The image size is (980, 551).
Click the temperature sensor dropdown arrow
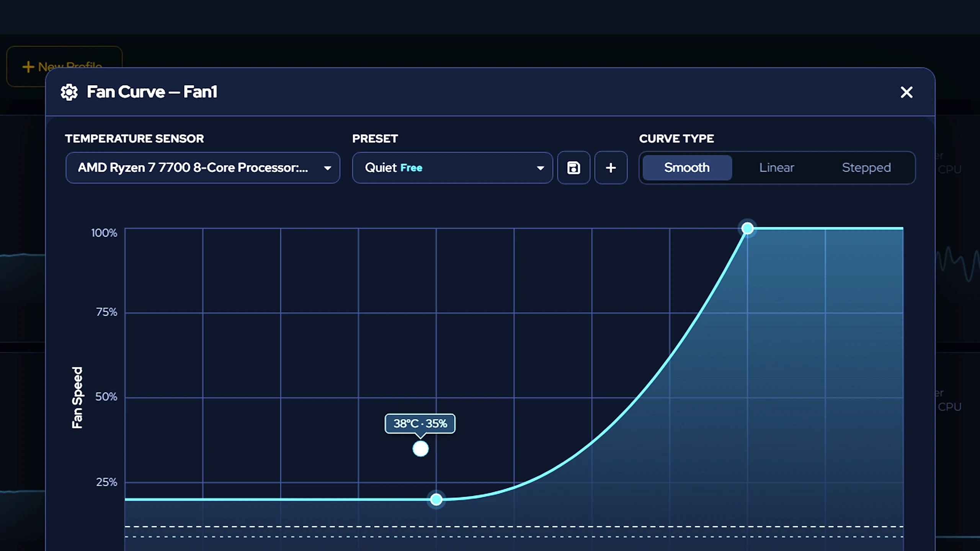point(327,168)
